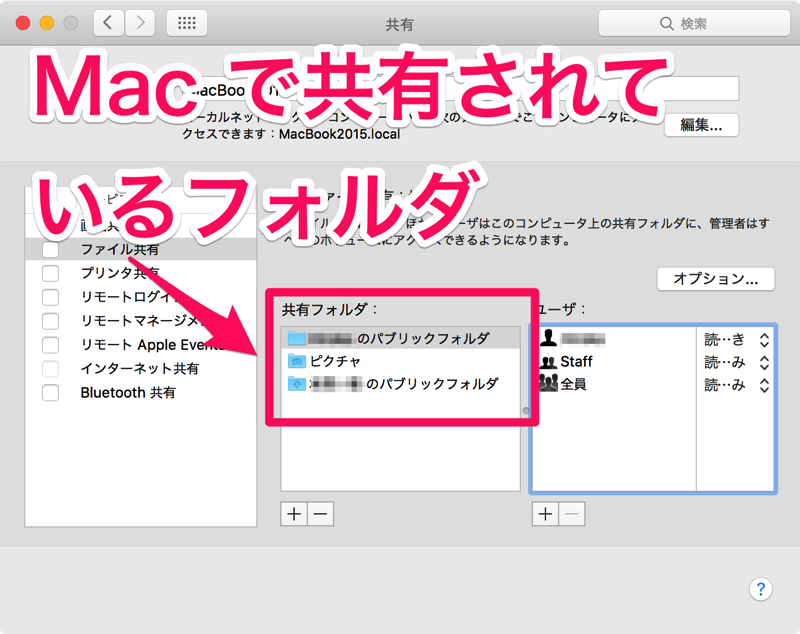This screenshot has width=800, height=634.
Task: Toggle the リモートログイン checkbox
Action: [x=51, y=297]
